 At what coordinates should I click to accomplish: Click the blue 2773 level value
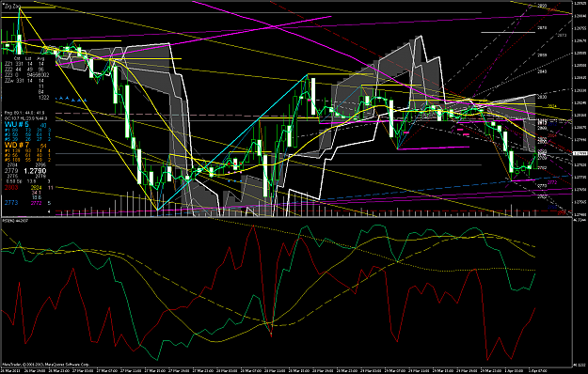click(x=11, y=203)
